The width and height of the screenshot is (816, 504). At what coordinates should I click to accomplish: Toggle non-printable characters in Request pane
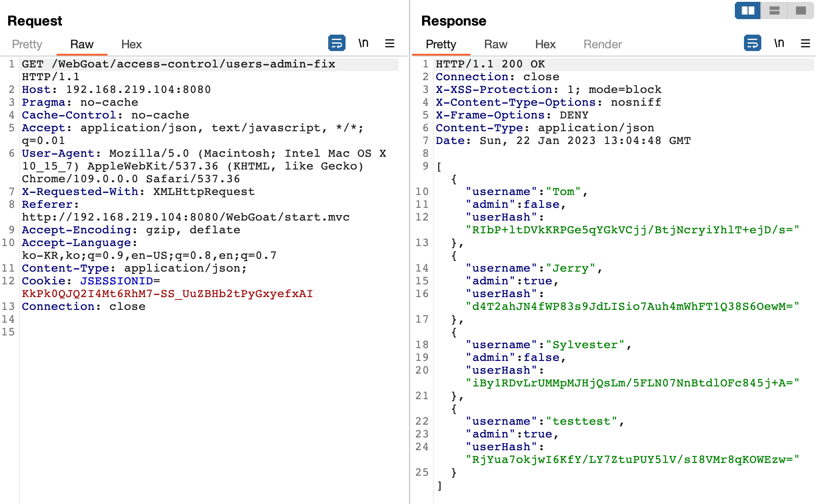363,43
